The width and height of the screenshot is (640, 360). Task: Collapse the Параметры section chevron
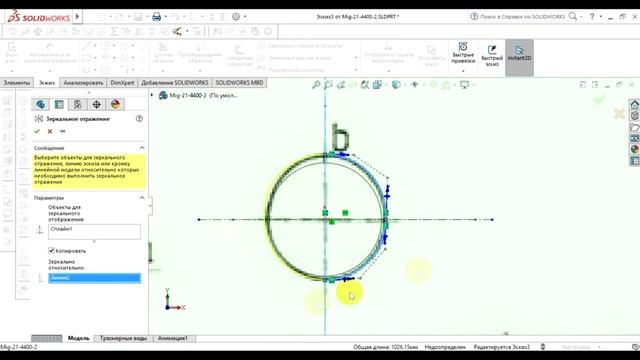[142, 198]
